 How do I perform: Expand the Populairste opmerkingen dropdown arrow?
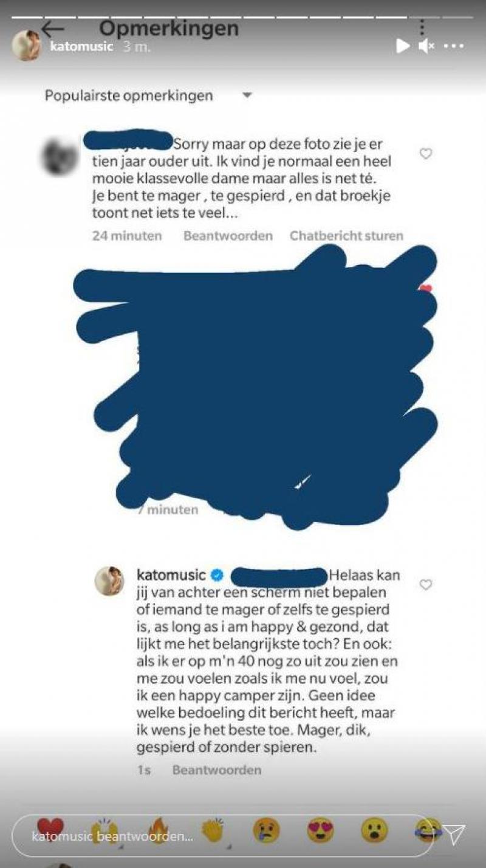(x=247, y=95)
